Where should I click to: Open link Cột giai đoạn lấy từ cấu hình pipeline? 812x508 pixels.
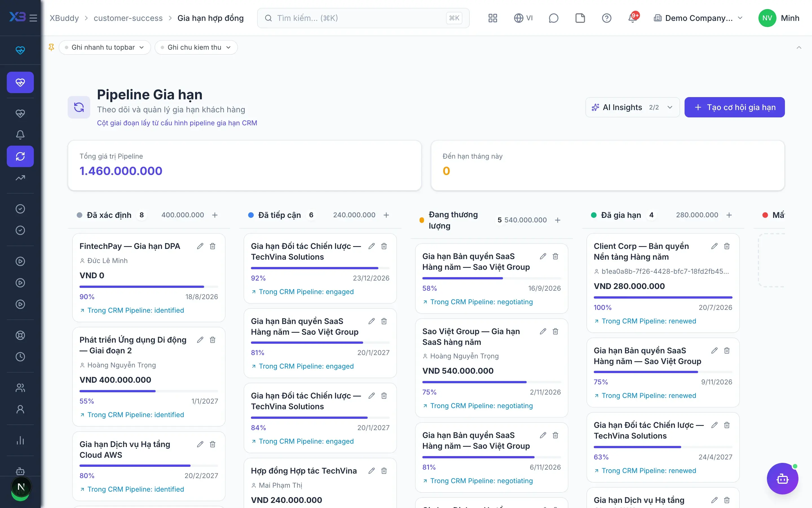[177, 123]
